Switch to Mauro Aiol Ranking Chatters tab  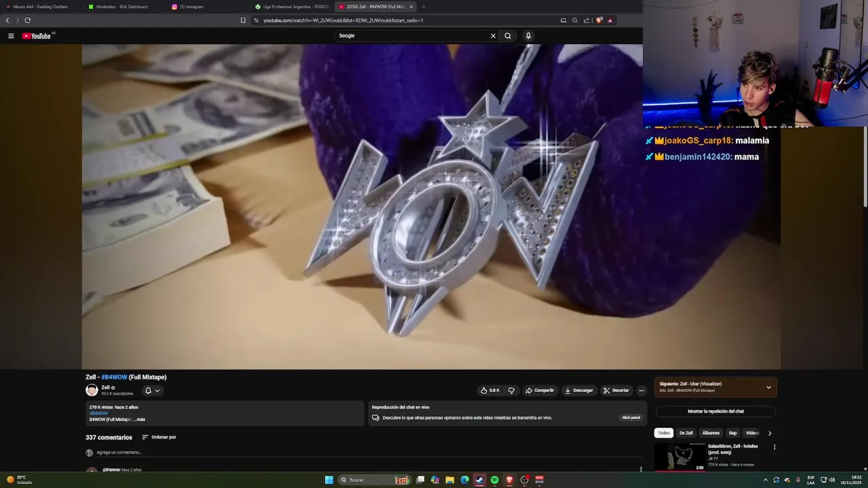pos(41,7)
